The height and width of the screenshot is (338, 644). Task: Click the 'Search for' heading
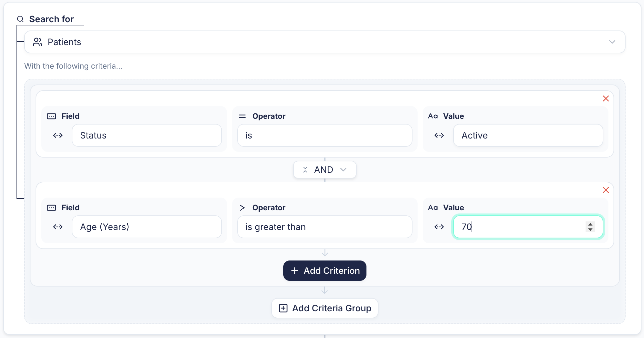point(51,19)
